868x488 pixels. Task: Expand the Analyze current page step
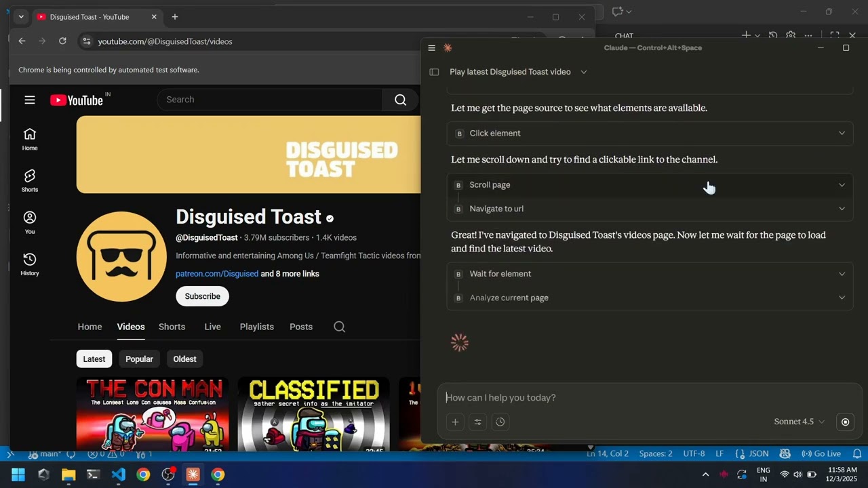click(x=650, y=298)
